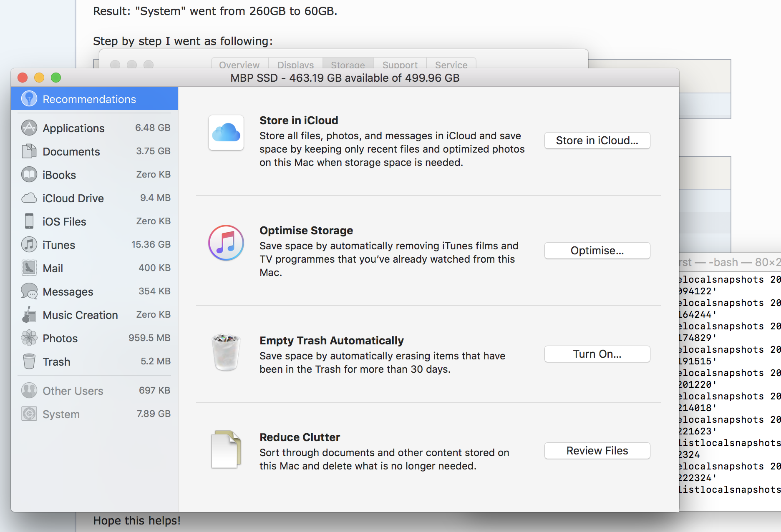Open the iCloud Drive cloud icon
Image resolution: width=781 pixels, height=532 pixels.
tap(29, 198)
